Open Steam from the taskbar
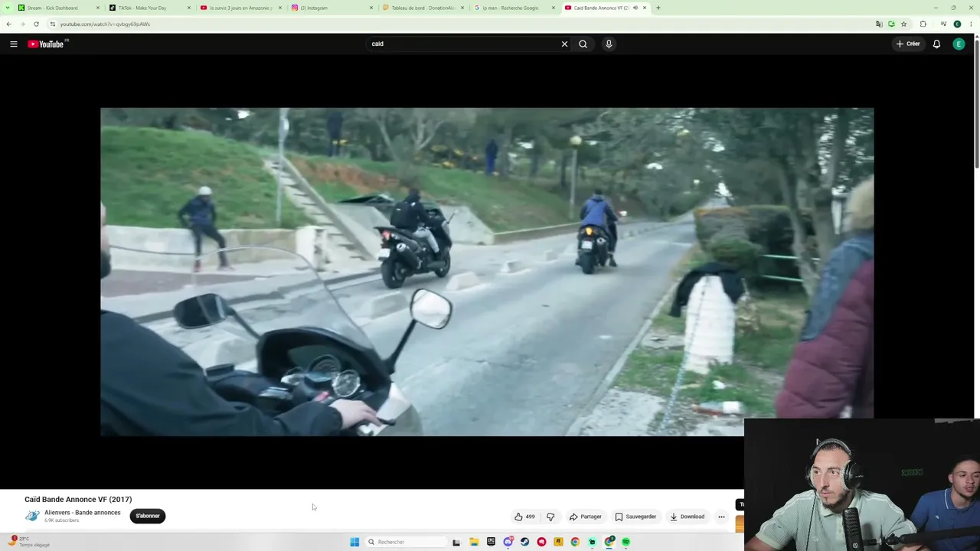 (x=524, y=542)
